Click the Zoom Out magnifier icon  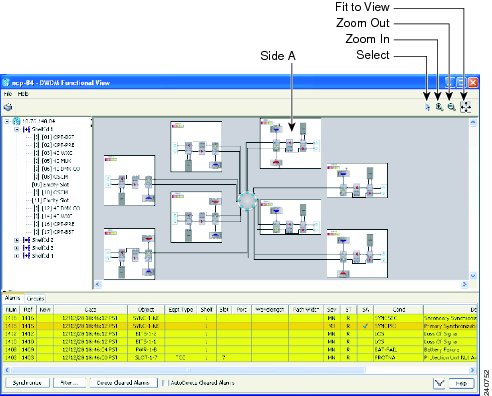[x=451, y=107]
